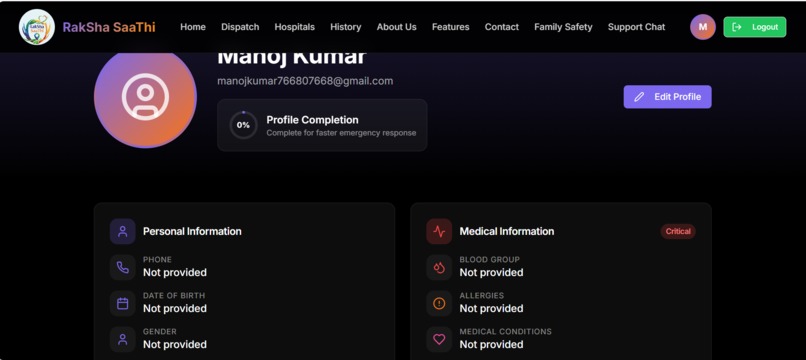Viewport: 806px width, 360px height.
Task: Click the Profile Completion heading
Action: (313, 120)
